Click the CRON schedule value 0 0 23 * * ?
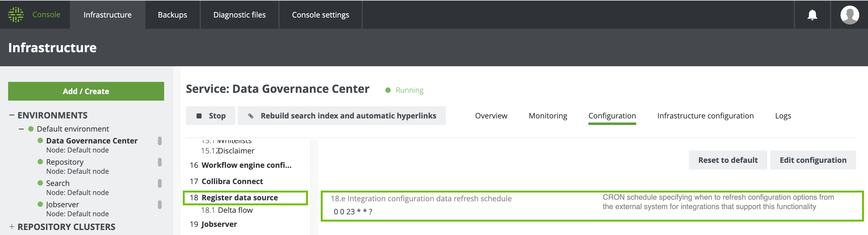The image size is (868, 235). click(353, 212)
